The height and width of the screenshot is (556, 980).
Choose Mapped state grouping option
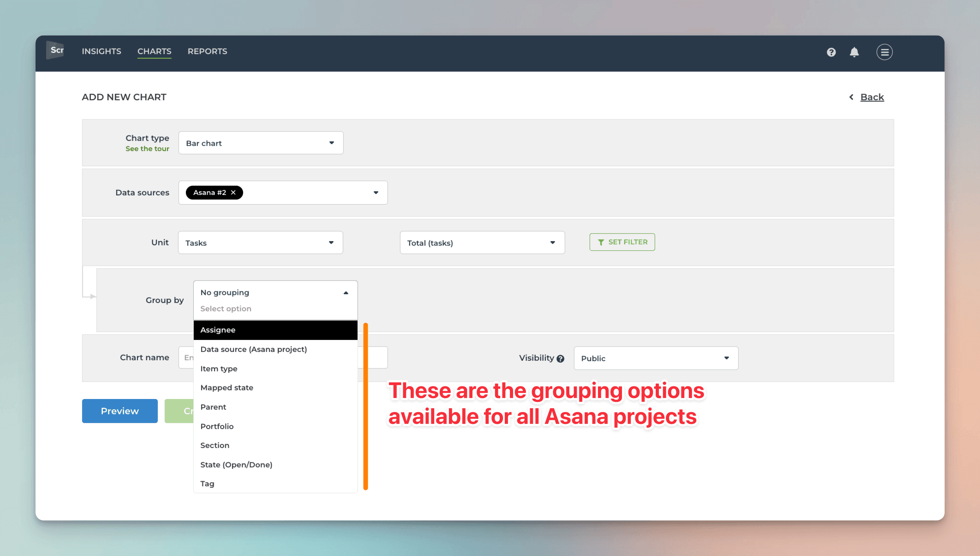point(275,387)
